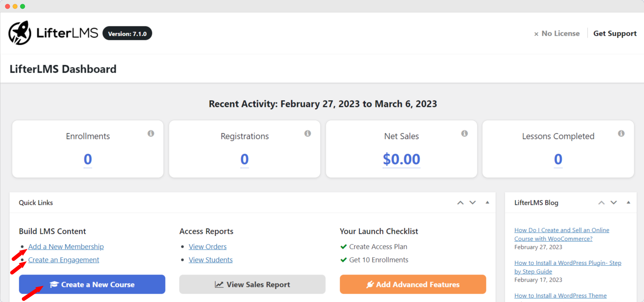The height and width of the screenshot is (302, 644).
Task: Close window with red traffic light
Action: 8,6
